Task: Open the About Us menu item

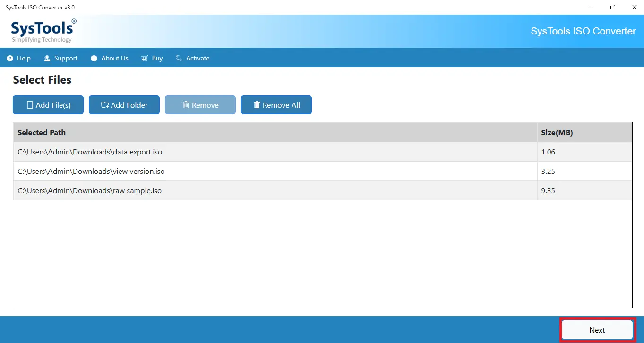Action: [109, 58]
